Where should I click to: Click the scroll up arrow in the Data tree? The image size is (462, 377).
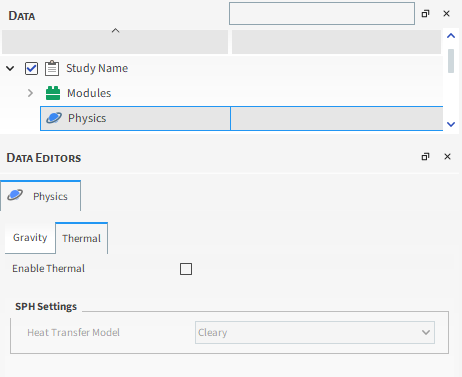coord(451,36)
